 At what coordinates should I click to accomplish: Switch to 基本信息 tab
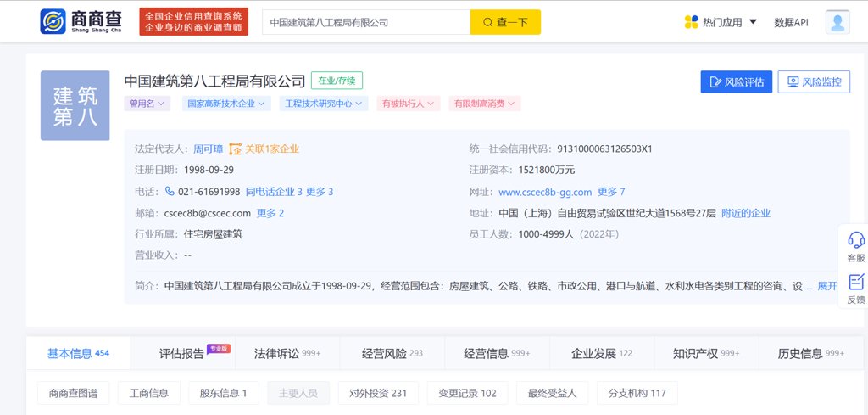point(78,353)
